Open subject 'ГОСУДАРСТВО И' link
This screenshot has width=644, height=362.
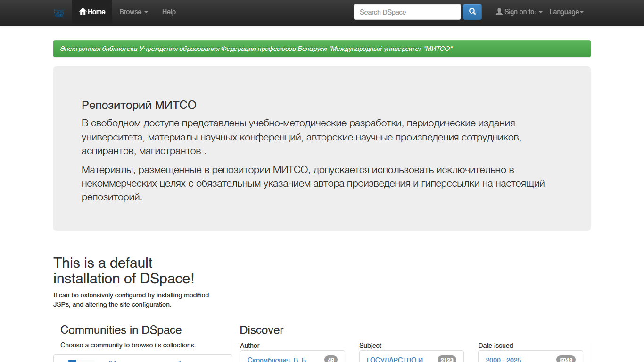click(395, 359)
